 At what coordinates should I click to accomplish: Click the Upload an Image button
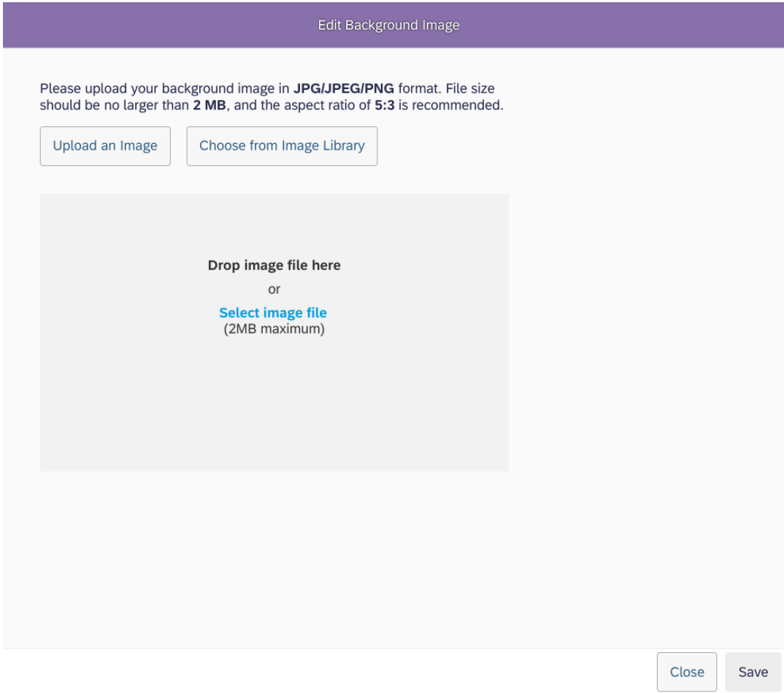[x=105, y=146]
